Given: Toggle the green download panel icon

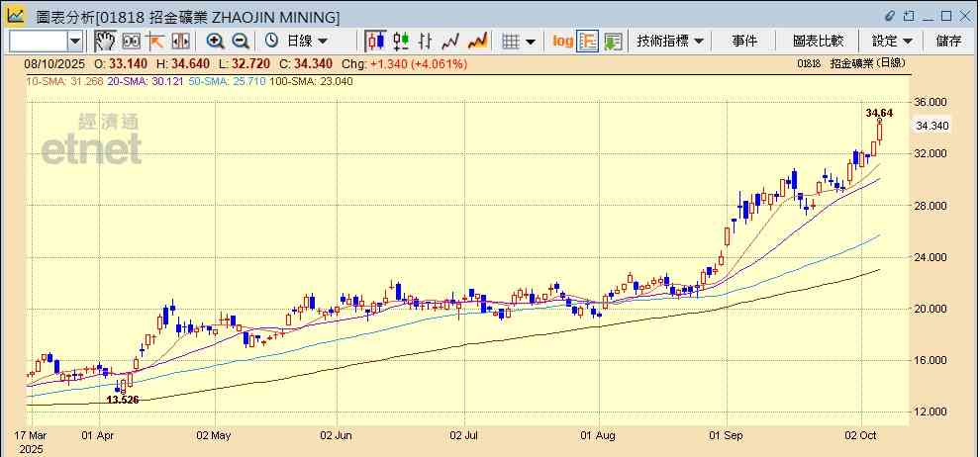Looking at the screenshot, I should point(613,41).
